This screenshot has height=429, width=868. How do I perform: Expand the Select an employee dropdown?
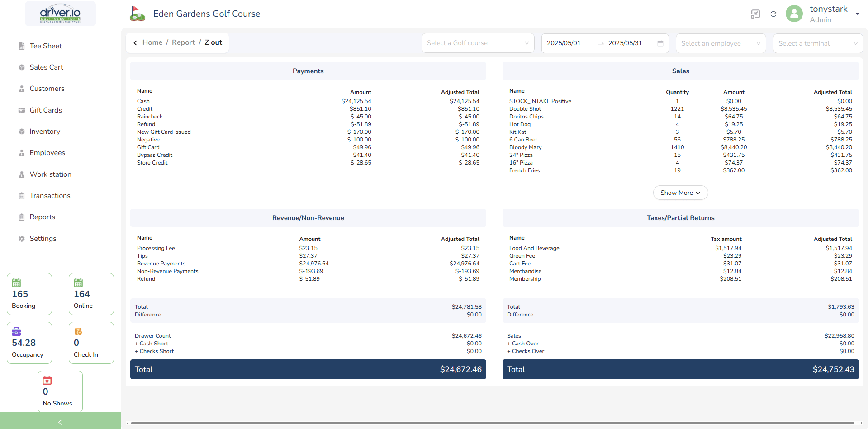click(720, 43)
